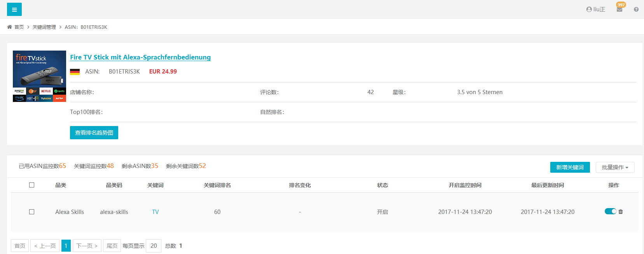Check the select-all header checkbox
The height and width of the screenshot is (254, 644).
tap(32, 185)
